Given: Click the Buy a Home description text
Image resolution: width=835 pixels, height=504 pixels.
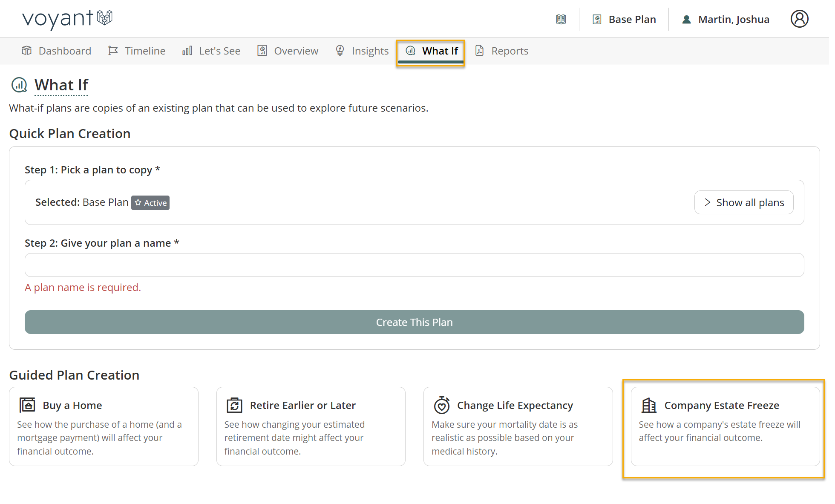Looking at the screenshot, I should coord(100,438).
